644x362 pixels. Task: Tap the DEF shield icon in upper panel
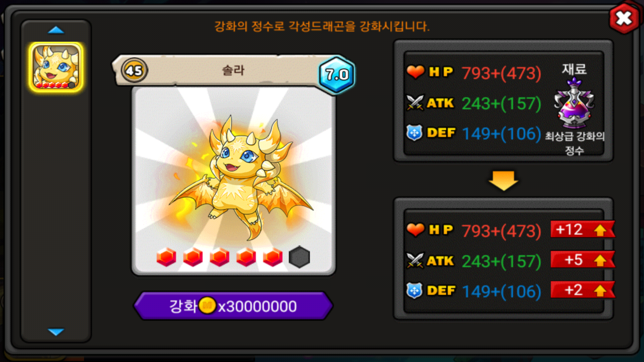click(x=415, y=133)
